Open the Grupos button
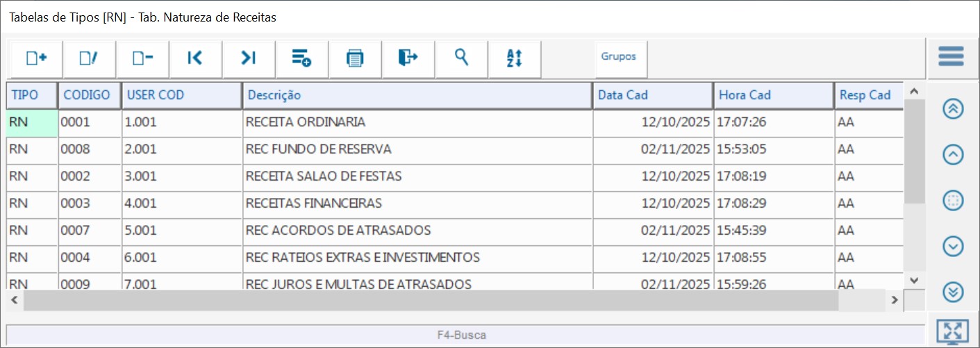The height and width of the screenshot is (348, 980). 619,57
